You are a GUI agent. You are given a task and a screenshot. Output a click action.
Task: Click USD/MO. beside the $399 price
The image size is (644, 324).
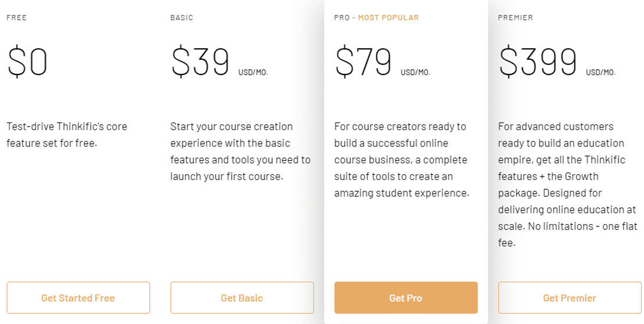[601, 73]
